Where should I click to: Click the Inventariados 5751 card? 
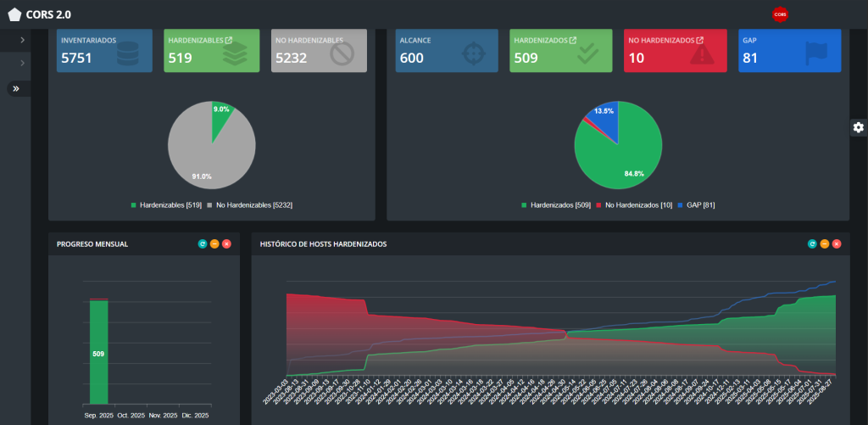(x=104, y=51)
